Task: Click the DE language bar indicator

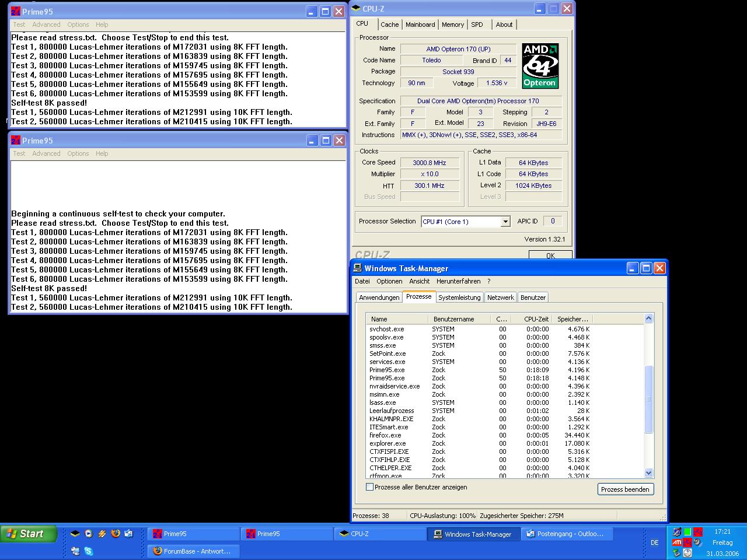Action: point(654,542)
